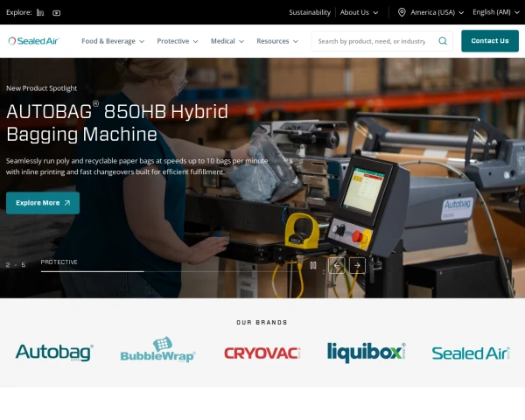Screen dimensions: 525x420
Task: Pause the hero carousel autoplay
Action: coord(313,265)
